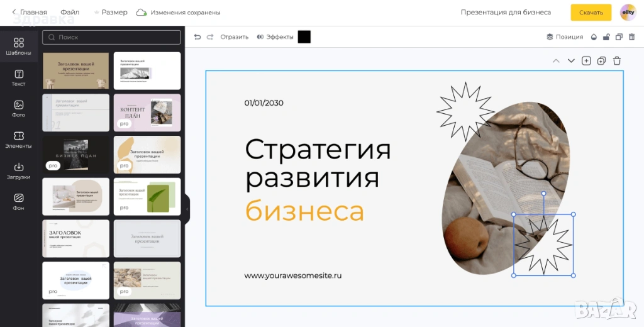Collapse the templates panel using side handle

pyautogui.click(x=187, y=209)
